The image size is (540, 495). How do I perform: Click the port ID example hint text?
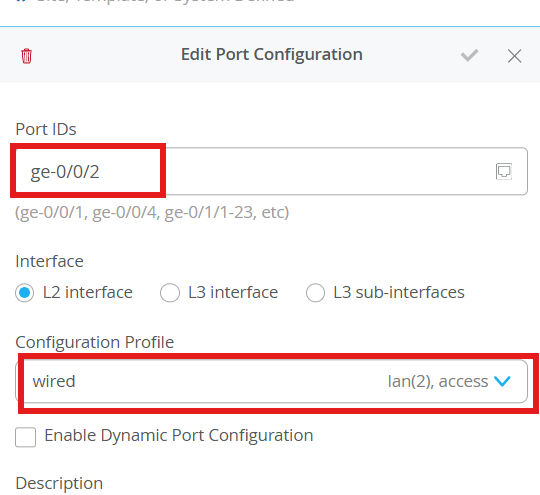pos(152,213)
